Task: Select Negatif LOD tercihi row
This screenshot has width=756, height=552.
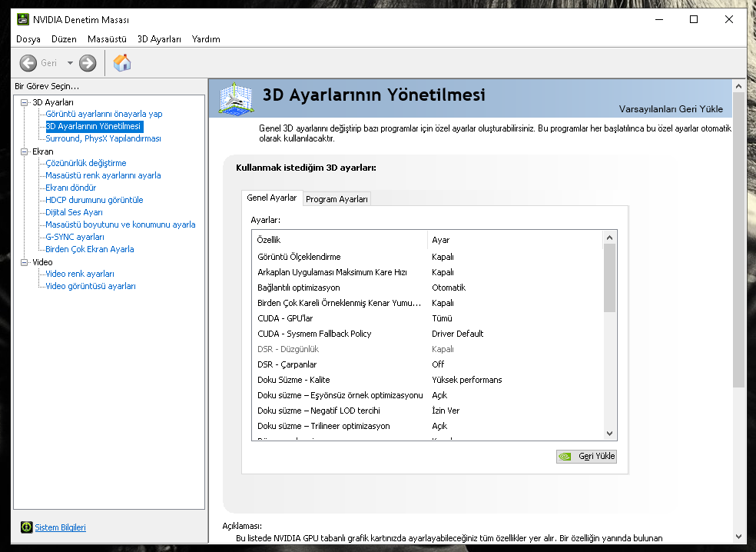Action: 428,411
